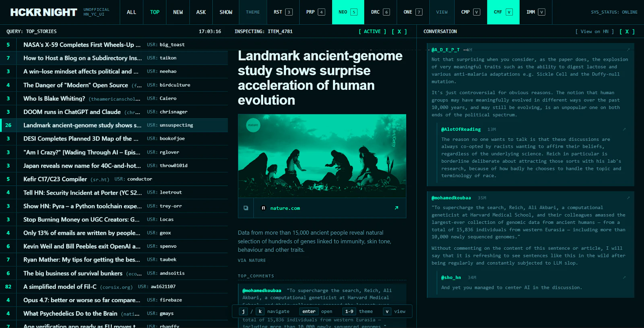
Task: Open the NEW stories tab
Action: 178,12
